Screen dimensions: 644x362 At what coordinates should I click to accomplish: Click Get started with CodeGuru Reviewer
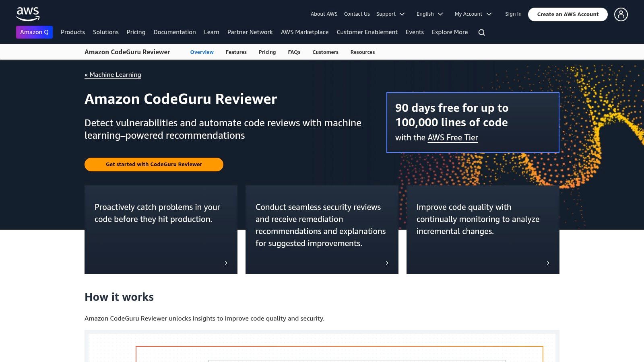click(x=154, y=165)
